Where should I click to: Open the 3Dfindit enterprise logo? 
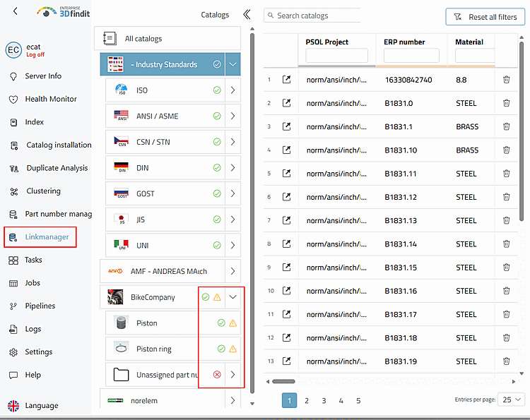pyautogui.click(x=63, y=12)
